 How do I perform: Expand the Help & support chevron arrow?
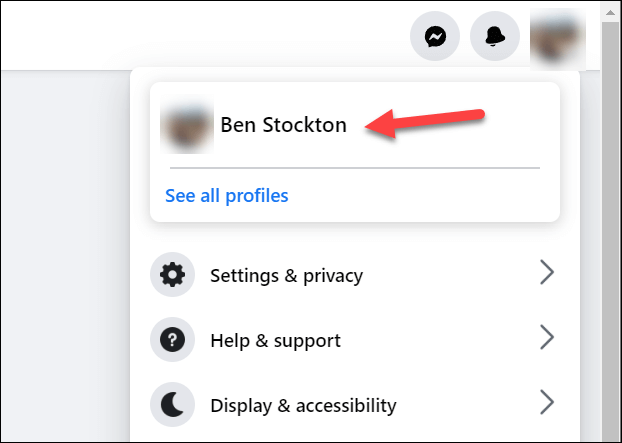coord(546,338)
